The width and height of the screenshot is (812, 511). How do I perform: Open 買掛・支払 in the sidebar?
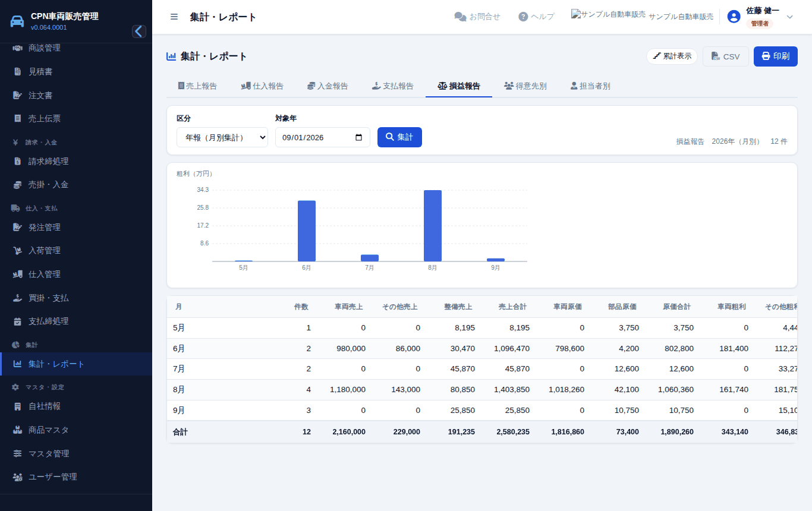(76, 298)
